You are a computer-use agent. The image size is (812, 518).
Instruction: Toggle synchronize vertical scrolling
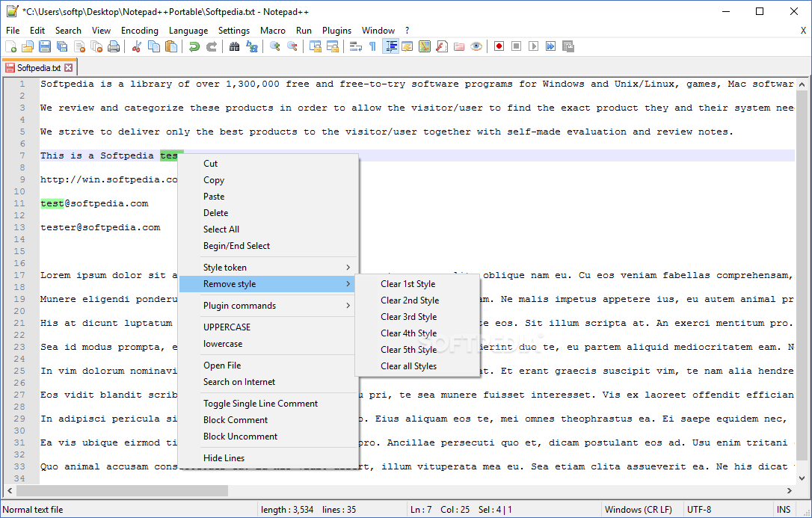pos(315,46)
